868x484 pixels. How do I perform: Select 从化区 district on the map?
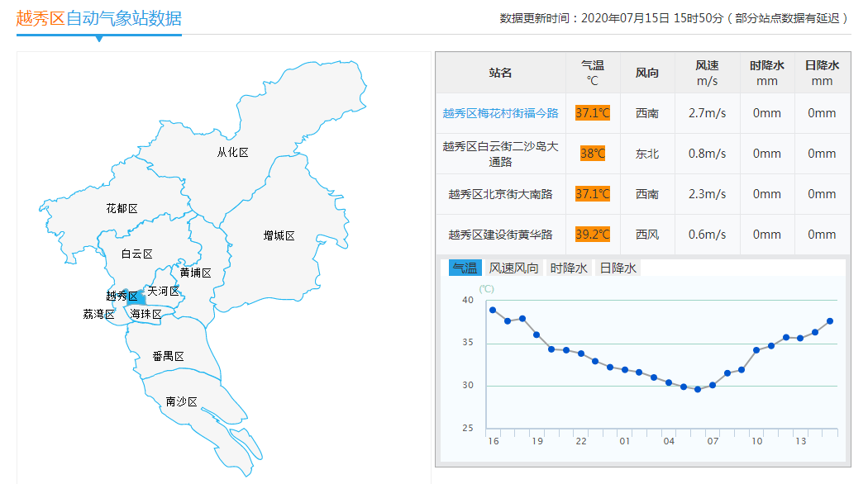232,152
